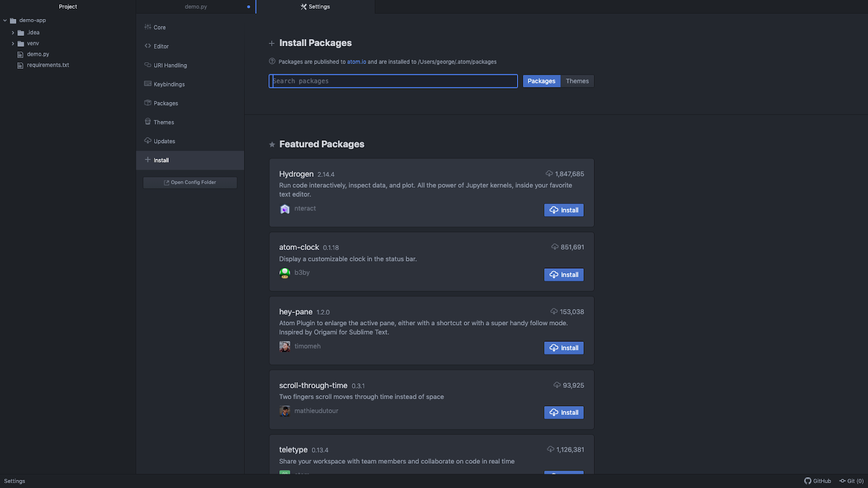Collapse the demo-app project folder
The height and width of the screenshot is (488, 868).
click(x=5, y=21)
